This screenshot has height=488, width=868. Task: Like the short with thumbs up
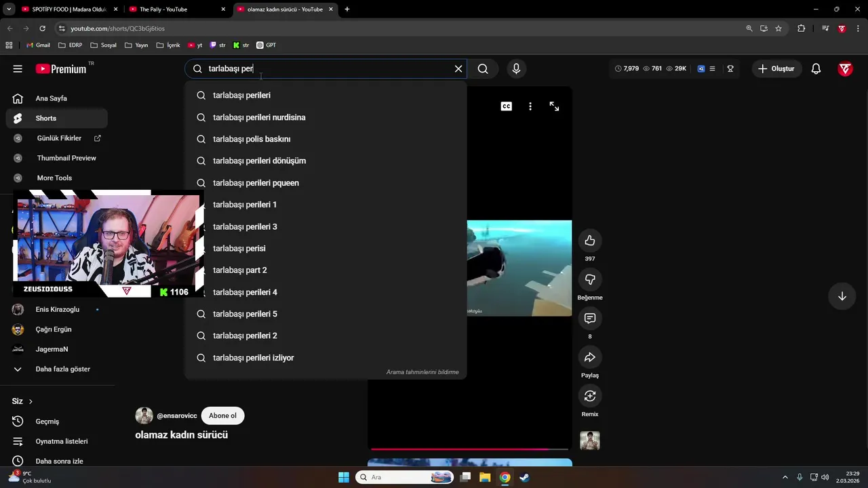[x=590, y=240]
